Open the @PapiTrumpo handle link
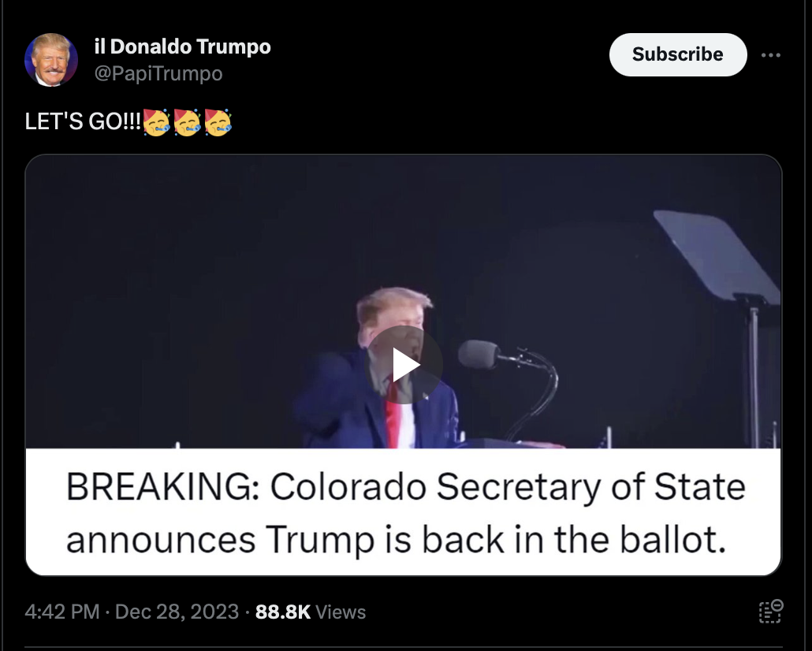Image resolution: width=812 pixels, height=651 pixels. point(158,73)
